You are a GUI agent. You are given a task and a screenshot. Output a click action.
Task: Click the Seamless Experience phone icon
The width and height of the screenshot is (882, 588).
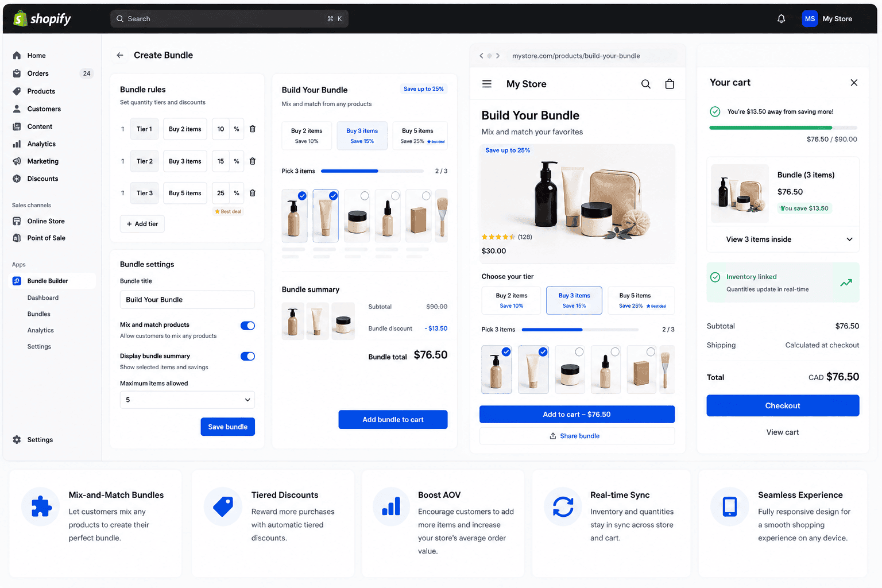coord(730,506)
